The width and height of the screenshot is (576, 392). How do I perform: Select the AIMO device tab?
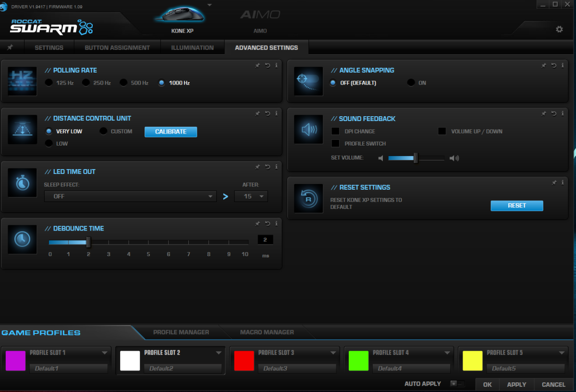[x=260, y=21]
